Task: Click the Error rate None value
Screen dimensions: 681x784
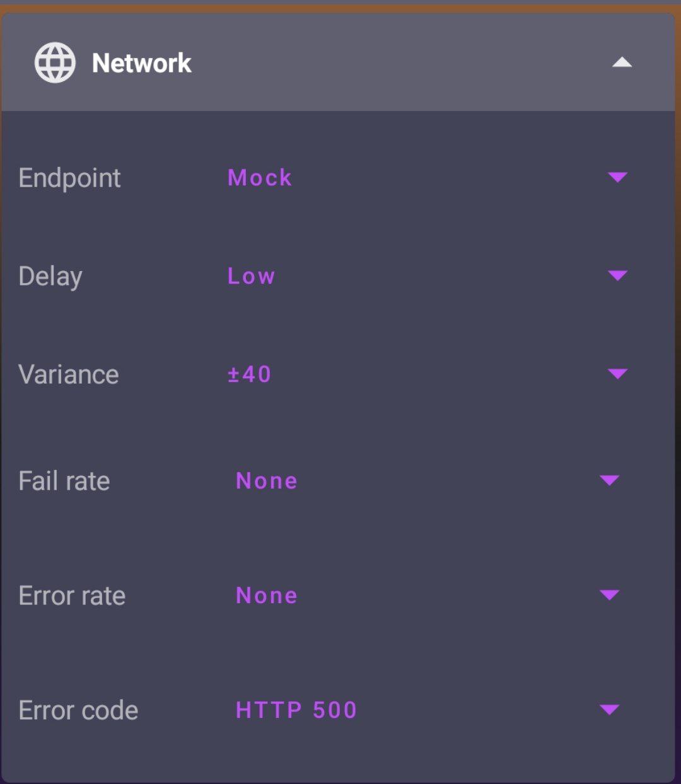Action: tap(266, 596)
